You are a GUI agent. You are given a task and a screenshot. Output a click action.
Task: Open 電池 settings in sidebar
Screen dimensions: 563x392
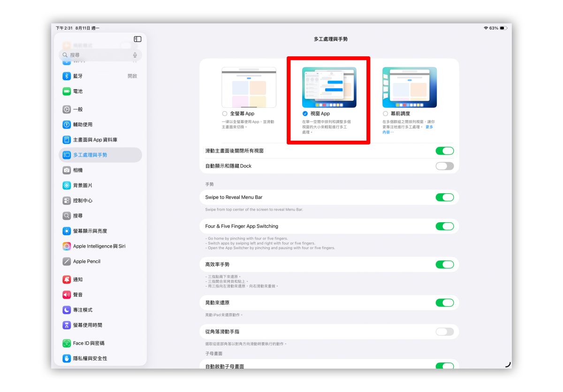[100, 91]
